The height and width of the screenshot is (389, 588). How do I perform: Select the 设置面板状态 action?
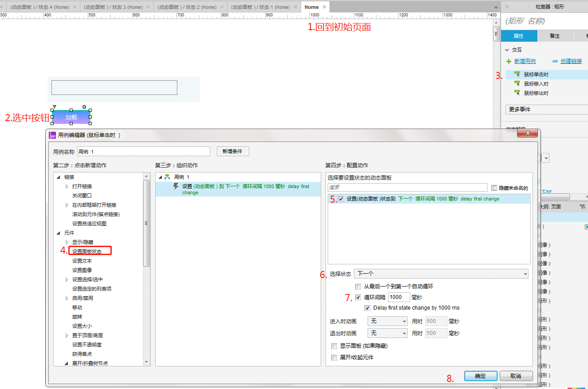tap(87, 251)
